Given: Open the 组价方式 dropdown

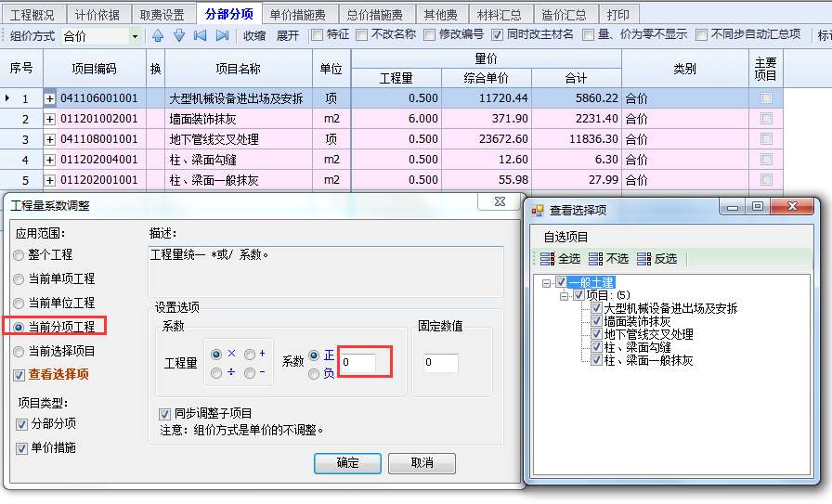Looking at the screenshot, I should pyautogui.click(x=135, y=36).
